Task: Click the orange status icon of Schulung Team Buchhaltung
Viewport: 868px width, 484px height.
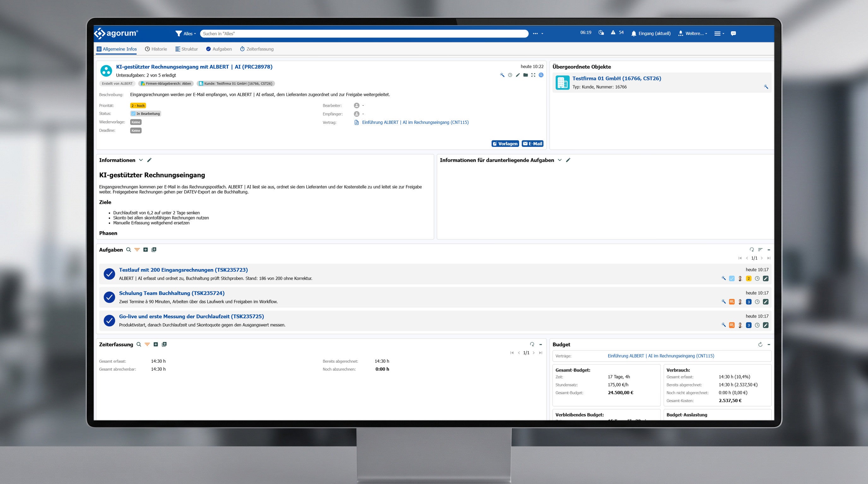Action: [731, 302]
